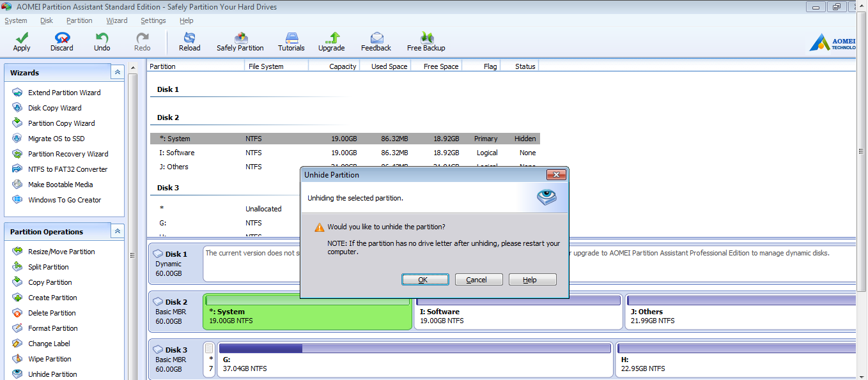Confirm unhide with the OK button

click(x=425, y=280)
